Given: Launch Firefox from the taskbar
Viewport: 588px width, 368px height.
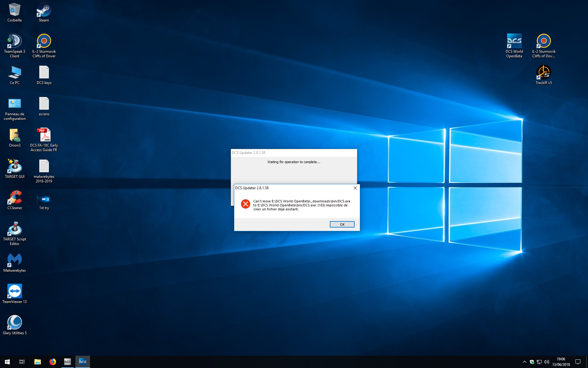Looking at the screenshot, I should click(53, 362).
